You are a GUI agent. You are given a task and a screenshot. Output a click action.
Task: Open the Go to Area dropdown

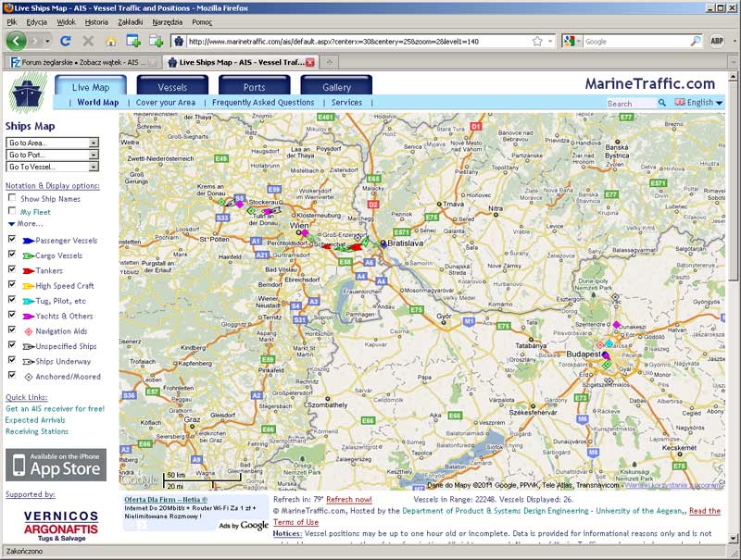[52, 143]
